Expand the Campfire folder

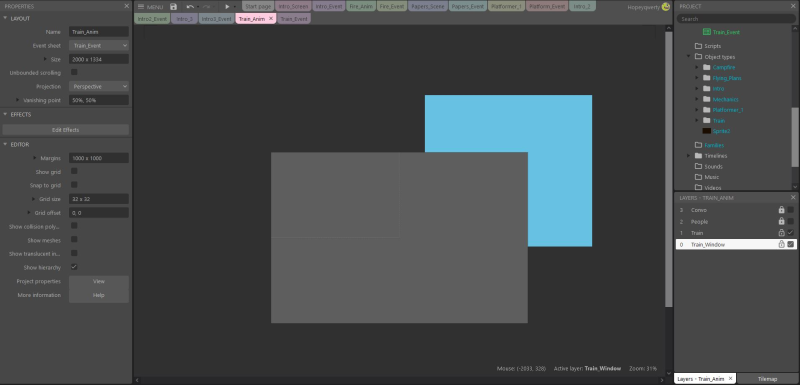tap(697, 67)
